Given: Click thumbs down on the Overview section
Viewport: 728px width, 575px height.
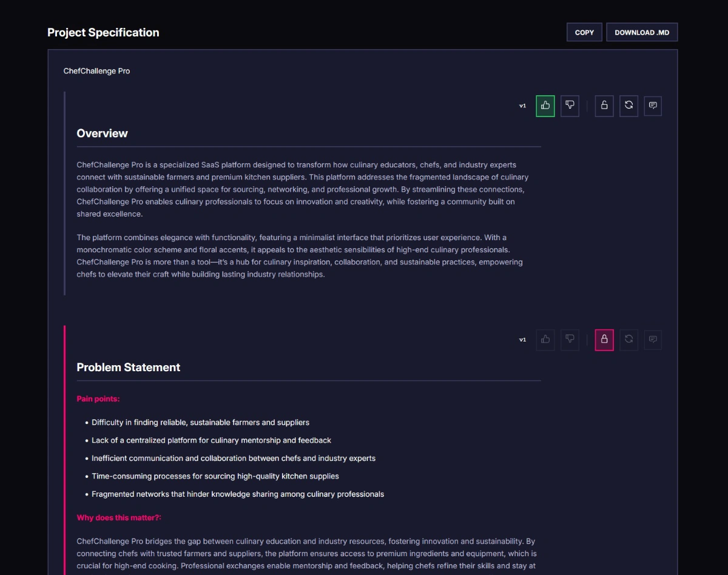Looking at the screenshot, I should [570, 106].
